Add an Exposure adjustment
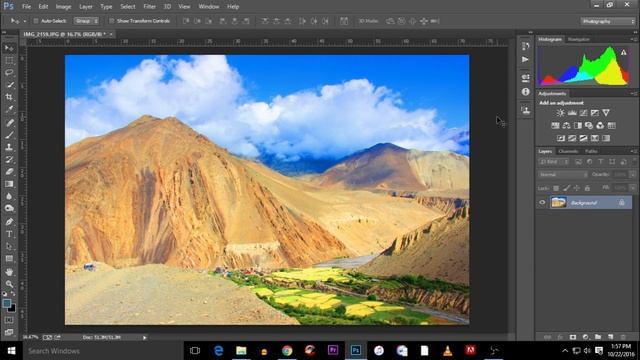Viewport: 640px width, 360px height. [595, 113]
